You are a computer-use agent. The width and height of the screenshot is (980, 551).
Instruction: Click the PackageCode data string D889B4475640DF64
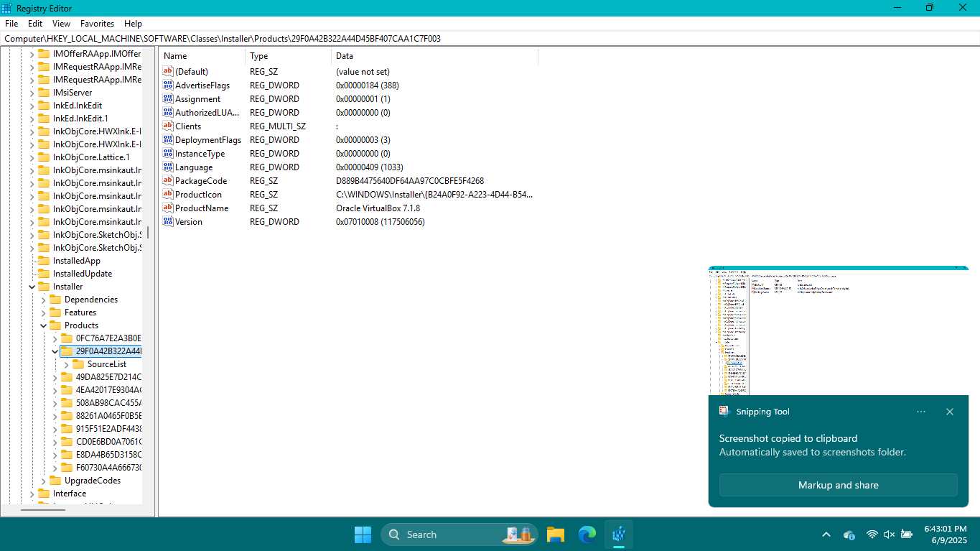pos(410,181)
